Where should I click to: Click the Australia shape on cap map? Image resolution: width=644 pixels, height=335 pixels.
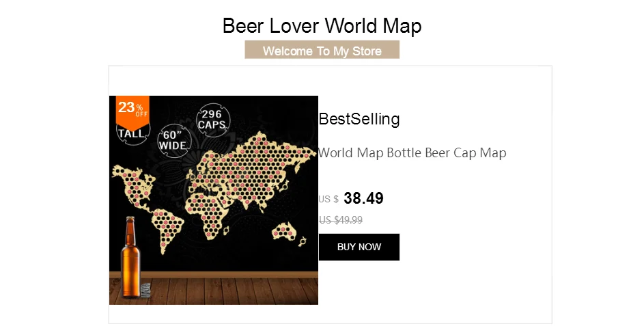[x=290, y=234]
